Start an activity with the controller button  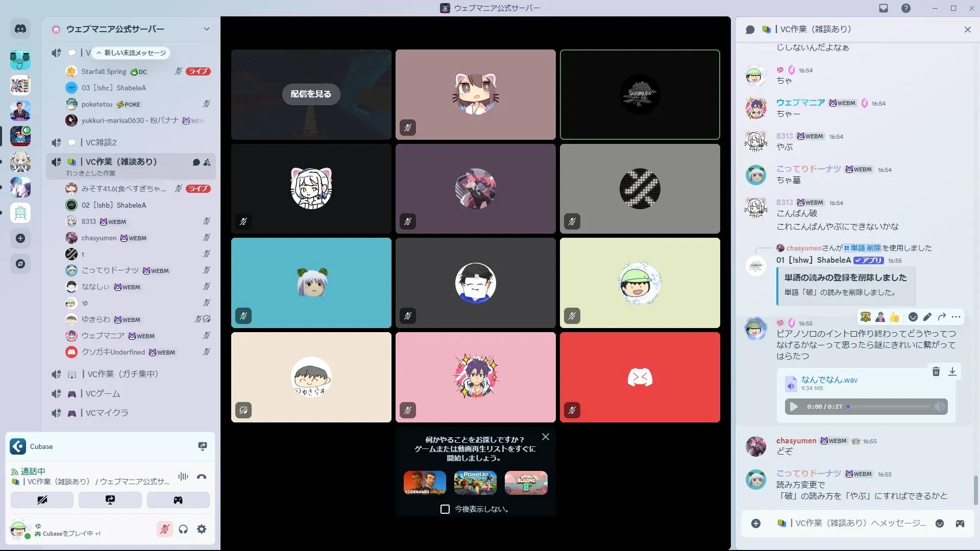point(178,500)
